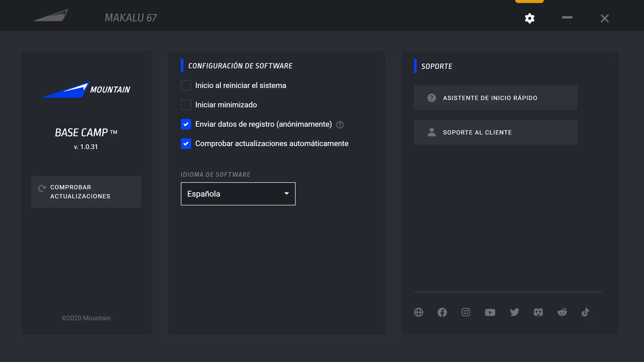The height and width of the screenshot is (362, 644).
Task: Click the help icon beside Enviar datos de registro
Action: (340, 124)
